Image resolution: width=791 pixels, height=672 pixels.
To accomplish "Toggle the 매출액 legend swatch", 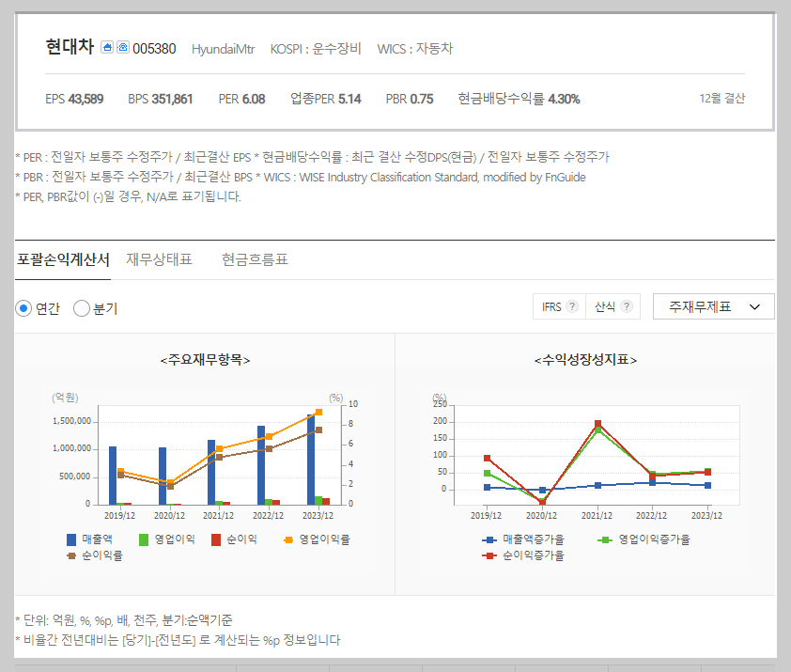I will [71, 539].
